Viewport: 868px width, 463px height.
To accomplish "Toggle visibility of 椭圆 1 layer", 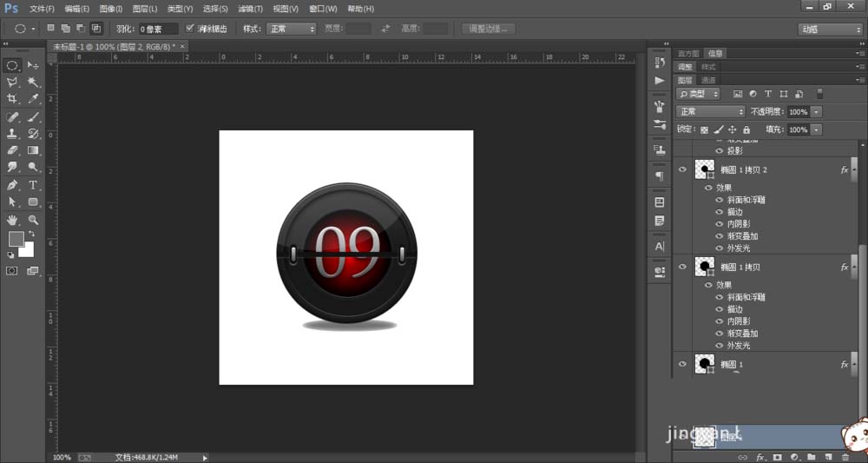I will click(x=682, y=364).
